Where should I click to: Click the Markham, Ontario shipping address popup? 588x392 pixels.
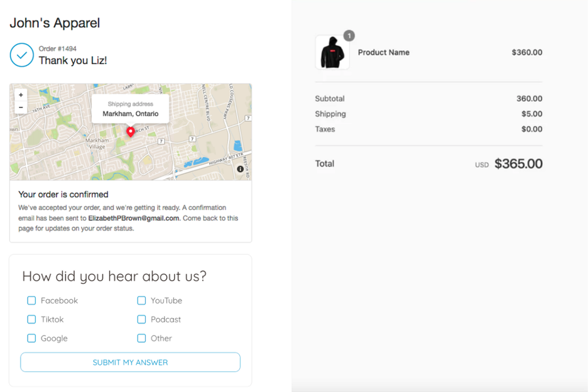(130, 109)
